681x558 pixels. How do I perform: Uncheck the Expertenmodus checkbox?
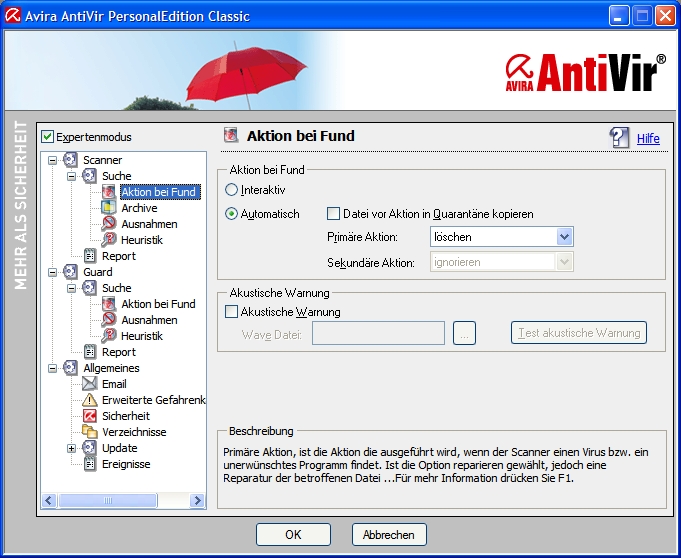tap(47, 137)
